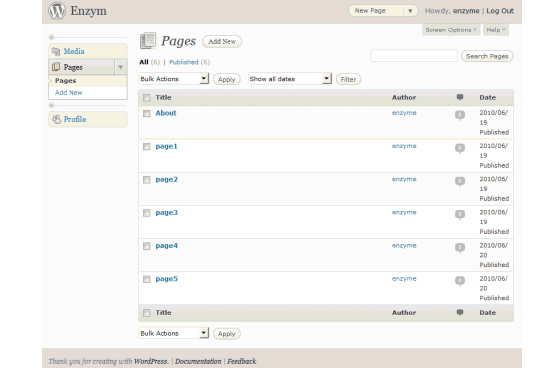Click the lower sidebar separator arrow
The image size is (560, 368).
pyautogui.click(x=51, y=105)
